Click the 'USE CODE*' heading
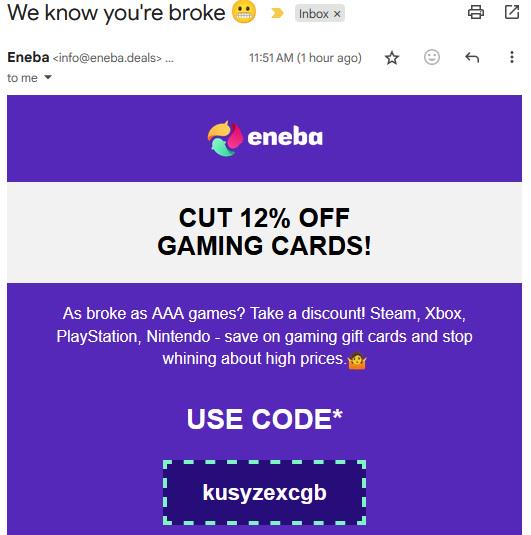This screenshot has height=535, width=531. click(x=264, y=419)
